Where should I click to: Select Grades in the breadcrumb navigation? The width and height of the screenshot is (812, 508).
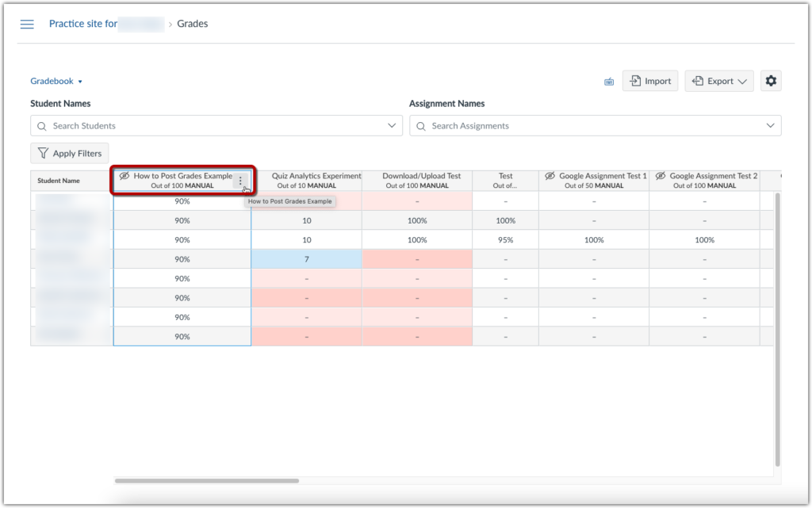[193, 24]
